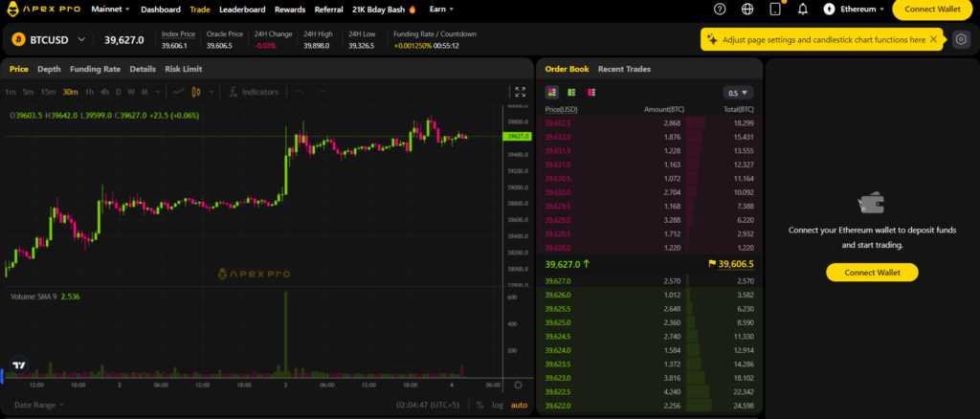This screenshot has width=980, height=419.
Task: Click the ask row priced 39,632.5
Action: point(650,123)
